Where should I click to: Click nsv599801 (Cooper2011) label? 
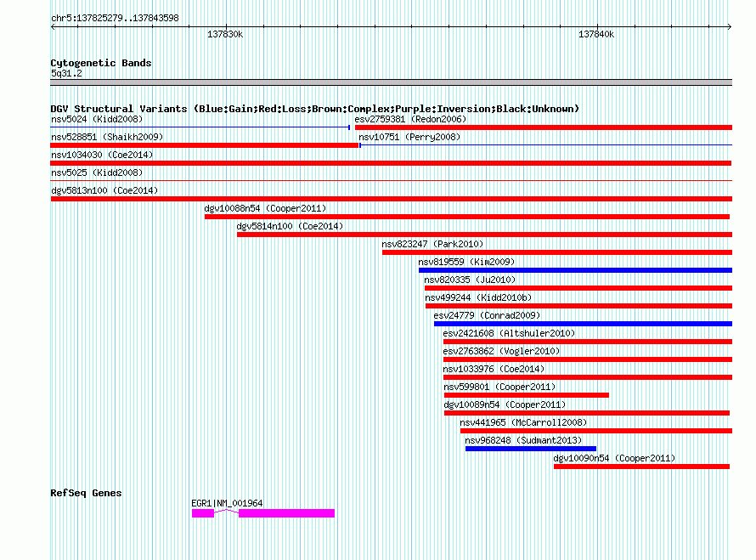(499, 387)
